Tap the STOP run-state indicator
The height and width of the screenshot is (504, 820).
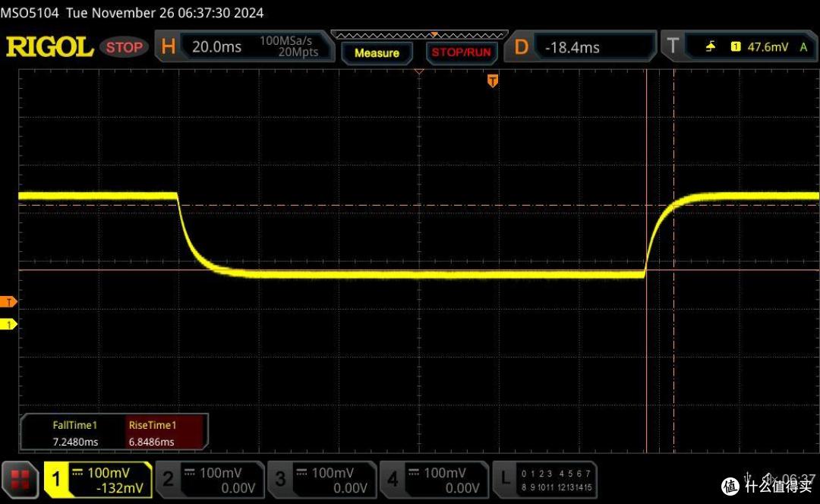coord(125,47)
